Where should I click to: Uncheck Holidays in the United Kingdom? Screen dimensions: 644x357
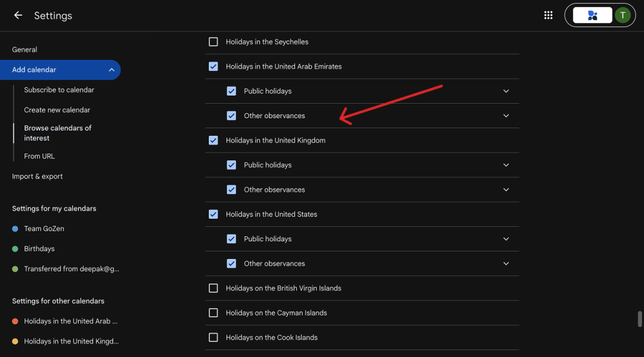pyautogui.click(x=213, y=140)
